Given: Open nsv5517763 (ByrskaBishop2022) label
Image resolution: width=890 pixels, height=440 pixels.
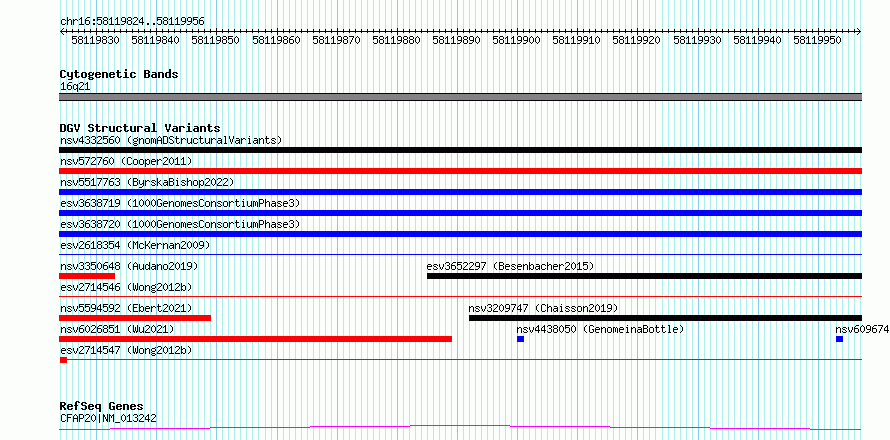Looking at the screenshot, I should point(146,182).
